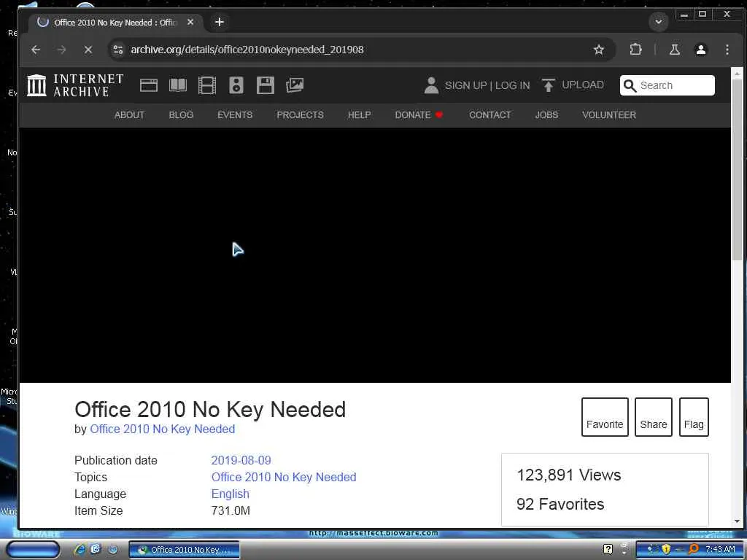Click the English language link
Viewport: 747px width, 560px height.
tap(230, 494)
